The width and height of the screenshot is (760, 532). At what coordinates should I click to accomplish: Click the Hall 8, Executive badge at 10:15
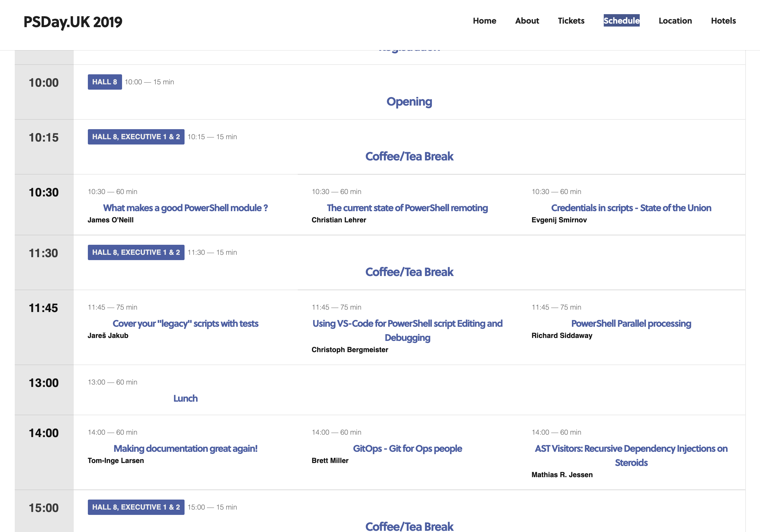point(136,137)
